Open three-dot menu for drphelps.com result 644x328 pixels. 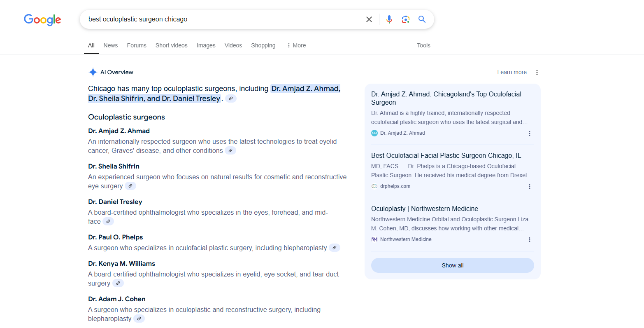point(530,187)
